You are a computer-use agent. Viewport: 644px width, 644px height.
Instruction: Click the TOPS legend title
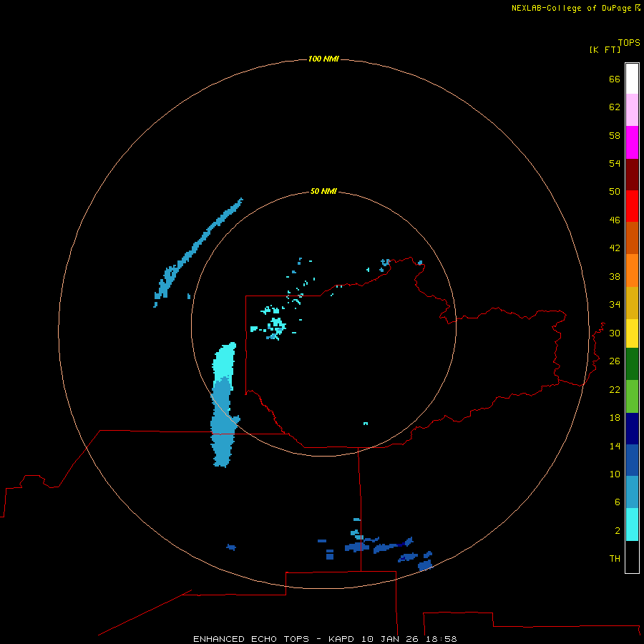(x=629, y=43)
